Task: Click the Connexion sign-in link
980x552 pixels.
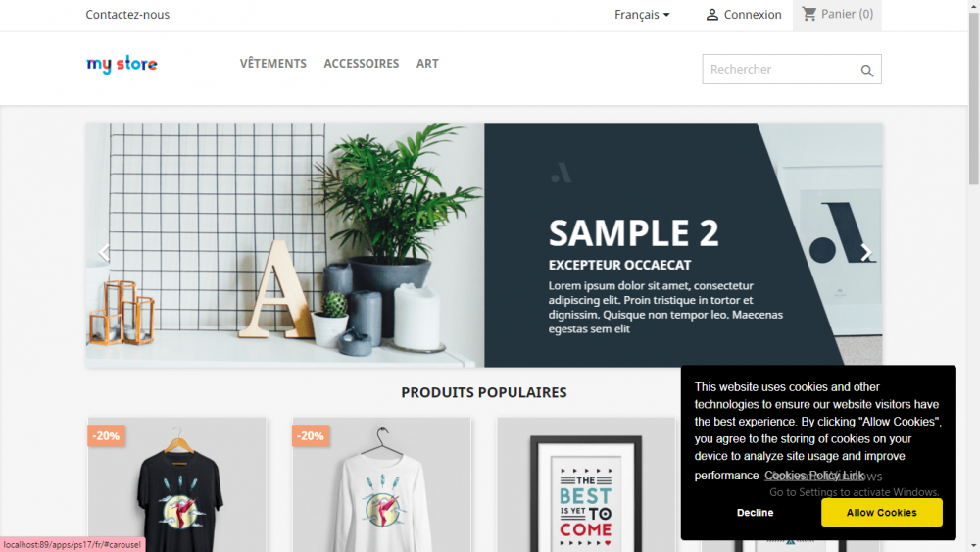Action: [x=753, y=15]
